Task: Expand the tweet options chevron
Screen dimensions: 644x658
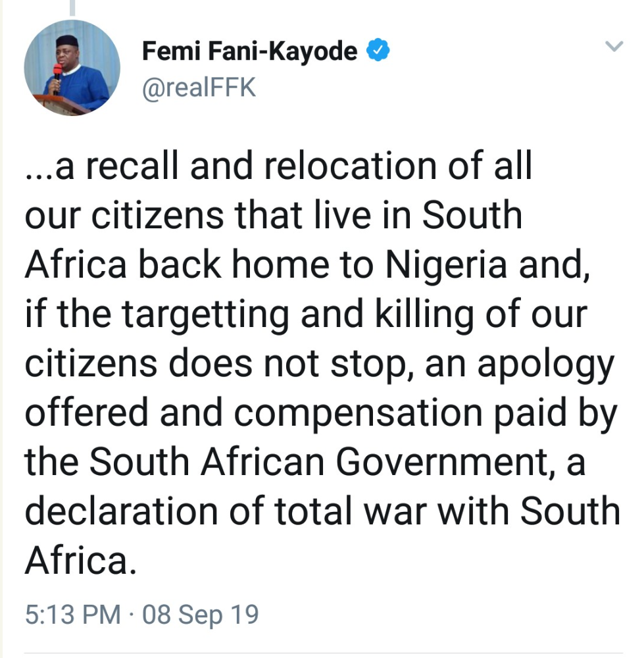Action: 614,47
